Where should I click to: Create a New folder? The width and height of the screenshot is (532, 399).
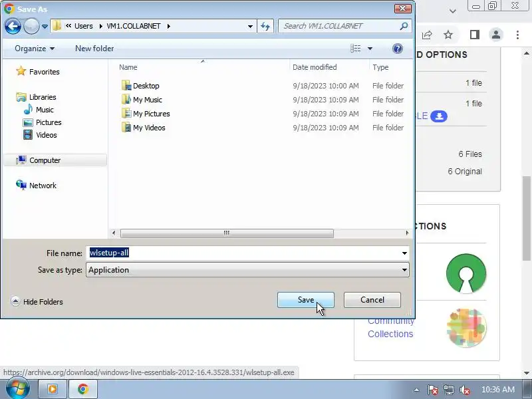pyautogui.click(x=94, y=49)
